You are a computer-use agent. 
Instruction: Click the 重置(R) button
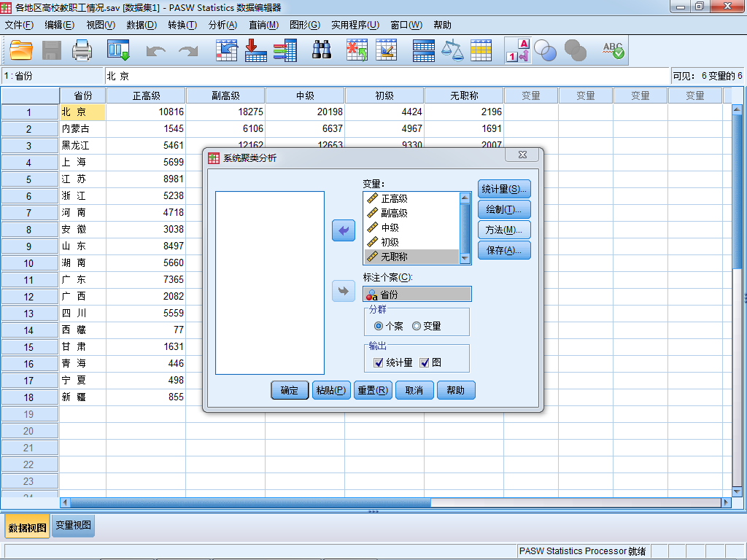[x=373, y=390]
